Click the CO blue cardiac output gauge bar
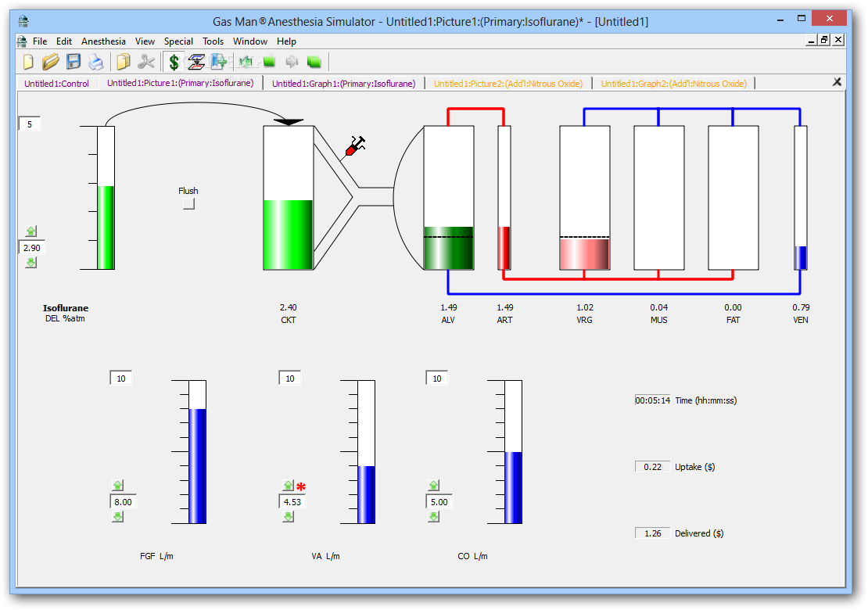Viewport: 868px width, 610px height. (x=513, y=452)
